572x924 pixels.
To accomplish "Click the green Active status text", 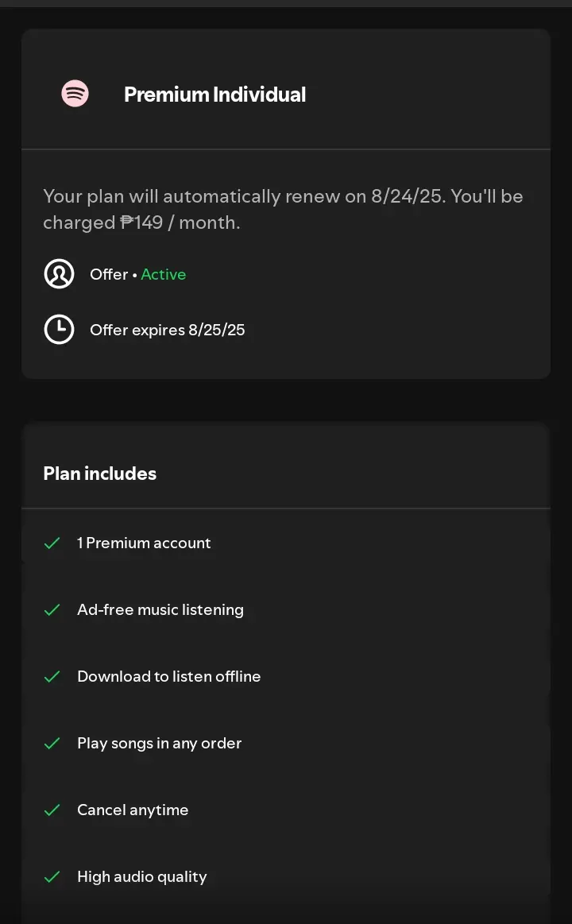I will click(163, 275).
